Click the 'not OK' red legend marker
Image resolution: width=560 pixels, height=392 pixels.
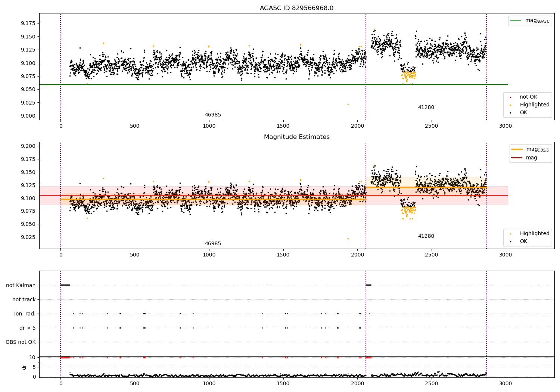pyautogui.click(x=510, y=97)
